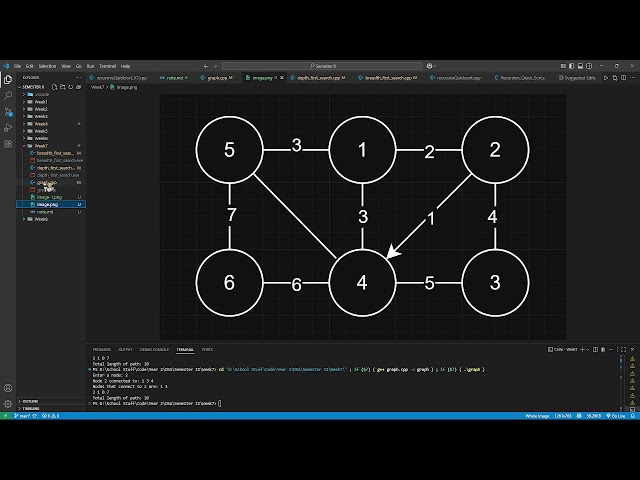The width and height of the screenshot is (640, 480).
Task: Open editor more actions ellipsis
Action: 633,78
